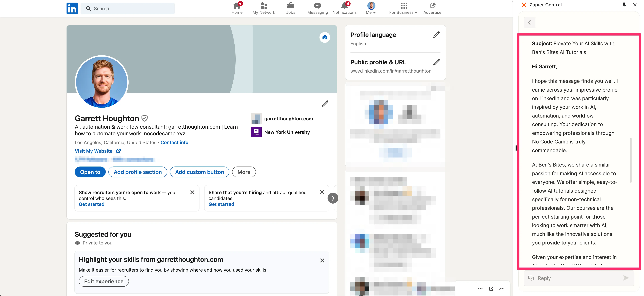Dismiss the Highlight your skills suggestion
The image size is (644, 296).
322,260
